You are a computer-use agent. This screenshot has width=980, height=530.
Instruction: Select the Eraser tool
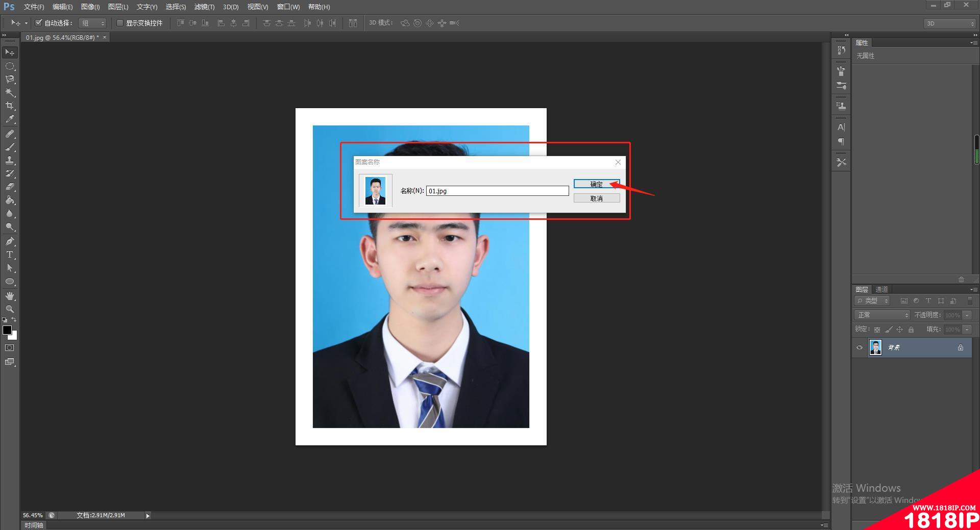[x=10, y=187]
